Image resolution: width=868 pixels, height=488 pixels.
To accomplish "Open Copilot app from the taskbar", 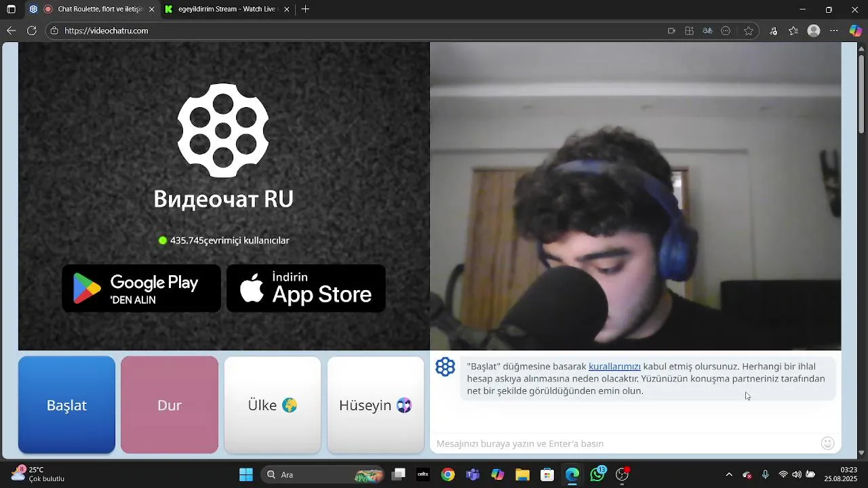I will (498, 474).
